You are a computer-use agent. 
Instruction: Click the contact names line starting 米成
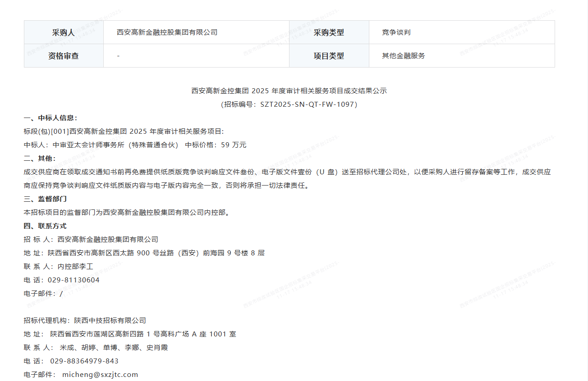coord(114,348)
